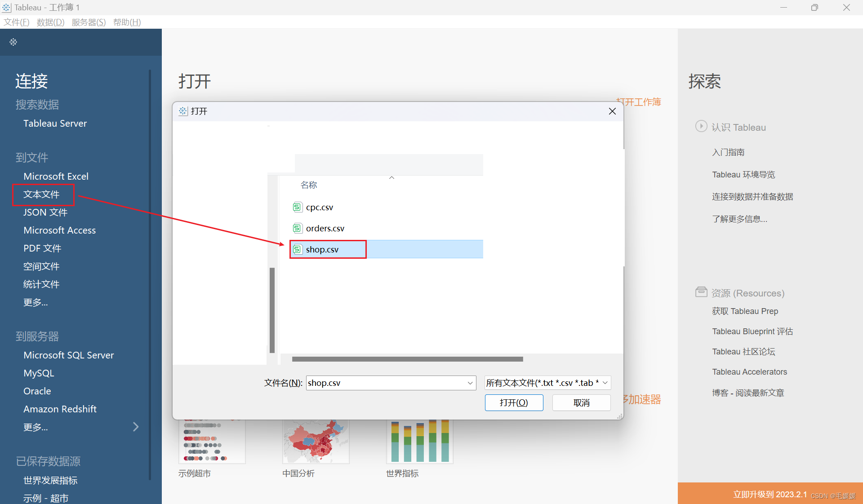Click 搜索数据 heading in sidebar
Screen dimensions: 863x504
coord(37,104)
